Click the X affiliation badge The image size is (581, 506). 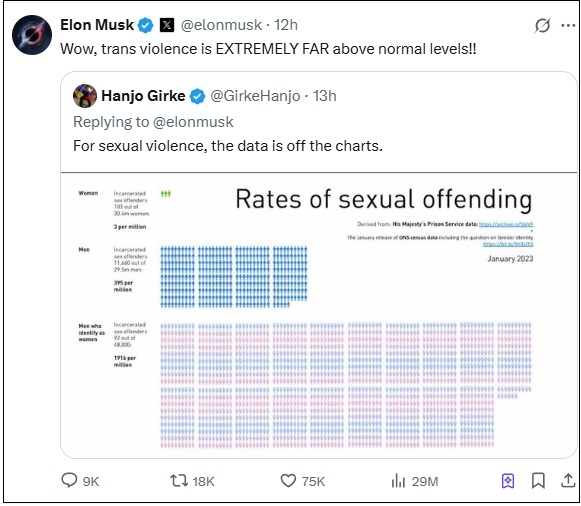[x=167, y=25]
